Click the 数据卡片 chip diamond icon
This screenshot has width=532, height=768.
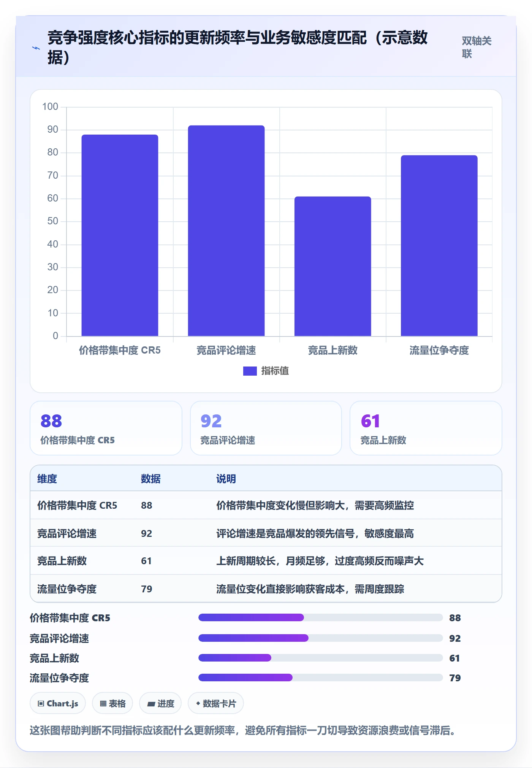198,704
